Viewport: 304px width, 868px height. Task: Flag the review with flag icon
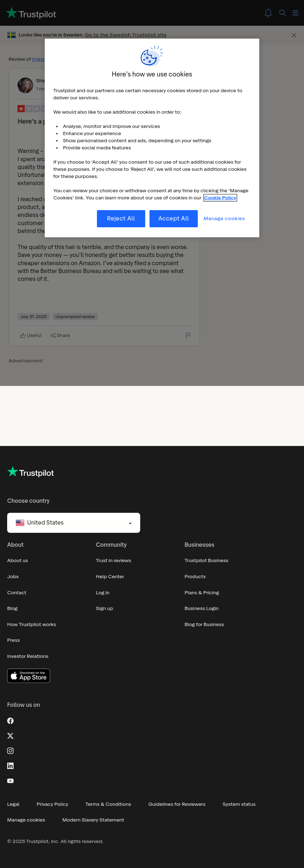188,335
